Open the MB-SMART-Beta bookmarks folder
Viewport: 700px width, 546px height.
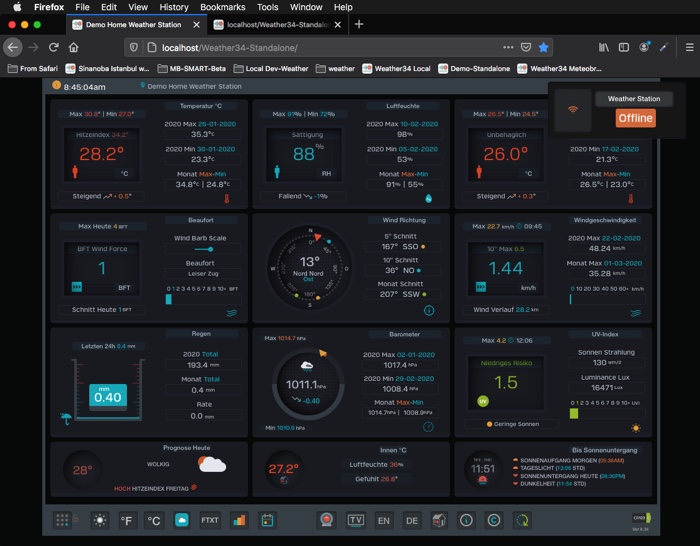click(x=192, y=69)
